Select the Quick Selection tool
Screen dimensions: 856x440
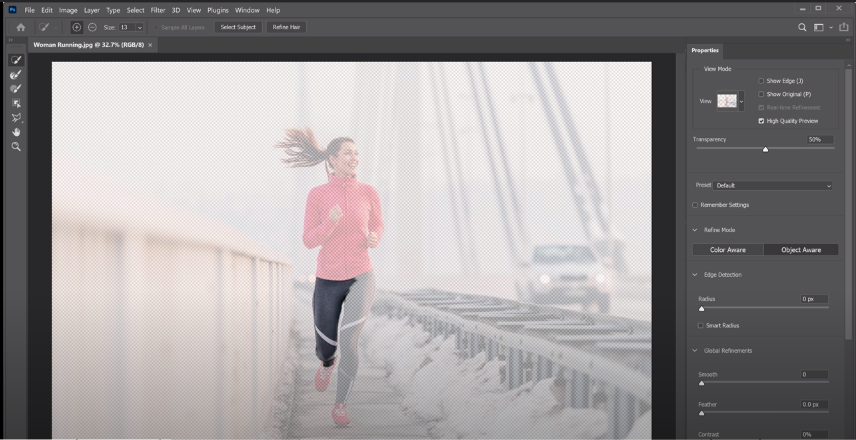[x=16, y=60]
